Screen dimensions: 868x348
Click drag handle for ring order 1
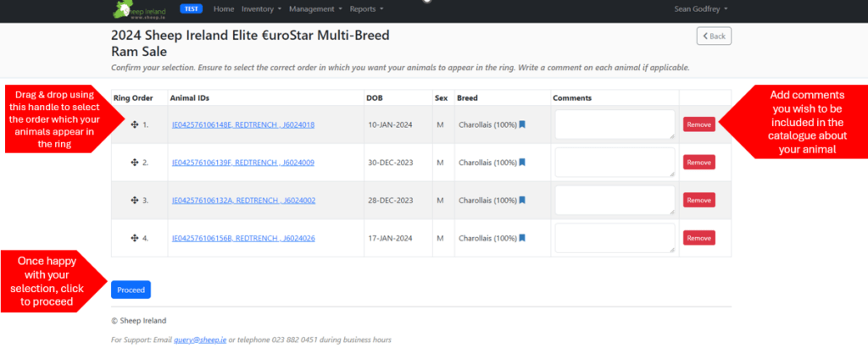135,125
